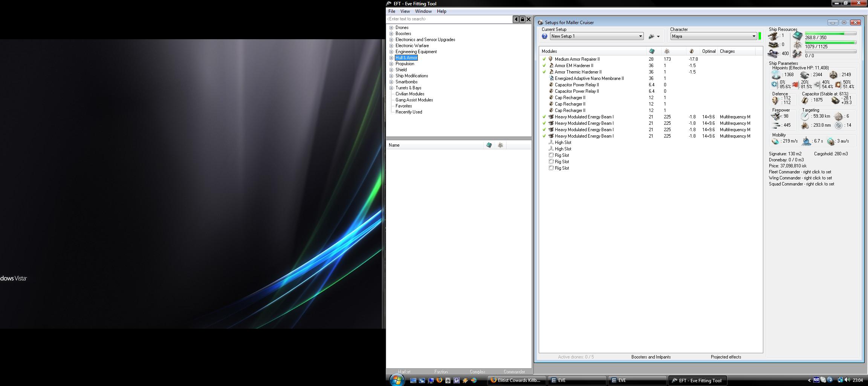Click the Defence tank icon
This screenshot has height=386, width=868.
[775, 100]
